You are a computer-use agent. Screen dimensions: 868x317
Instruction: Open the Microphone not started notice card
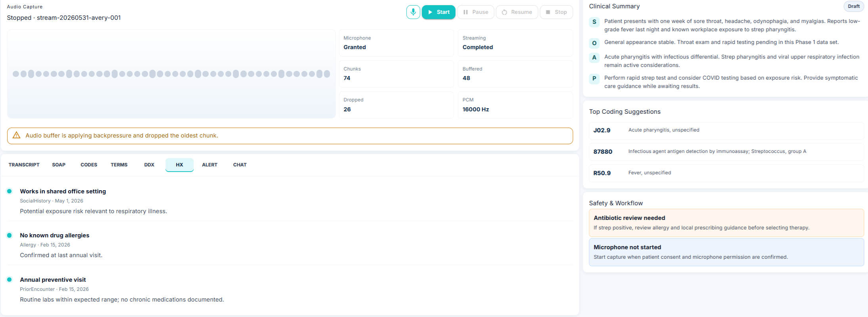click(x=726, y=252)
